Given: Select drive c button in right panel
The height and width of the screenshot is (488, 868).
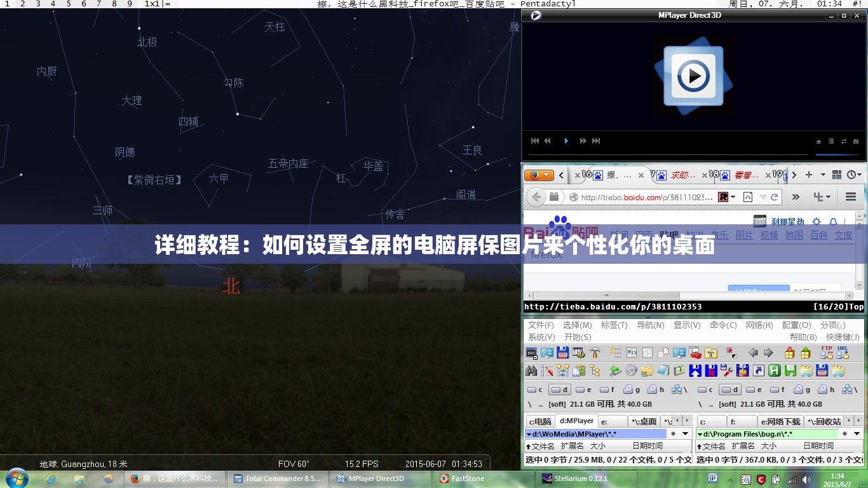Looking at the screenshot, I should (x=706, y=390).
